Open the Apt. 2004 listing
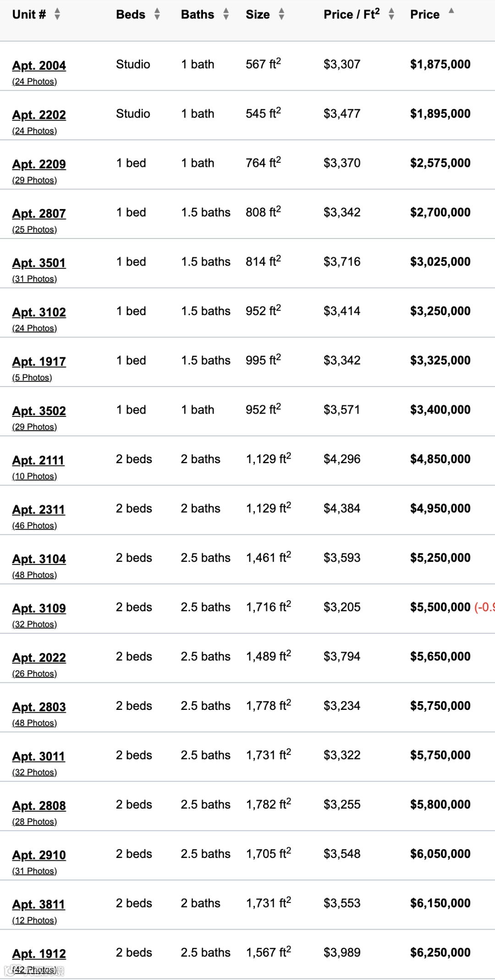This screenshot has height=980, width=495. click(39, 66)
